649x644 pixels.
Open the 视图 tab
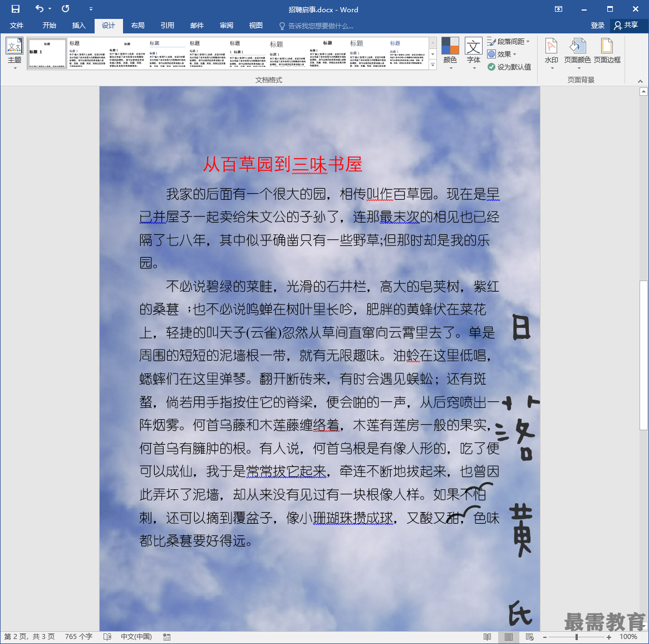pyautogui.click(x=256, y=26)
